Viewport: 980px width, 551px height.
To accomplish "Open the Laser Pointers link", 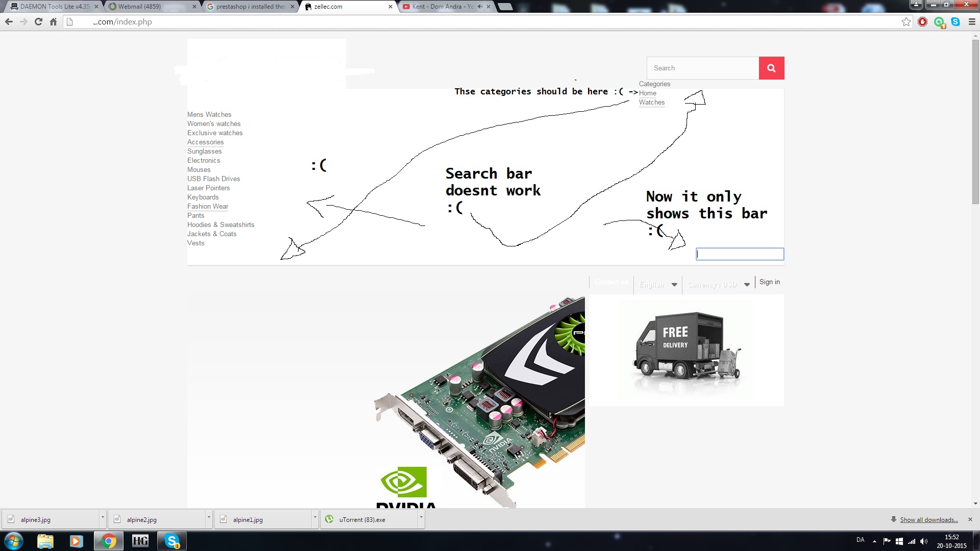I will coord(208,188).
